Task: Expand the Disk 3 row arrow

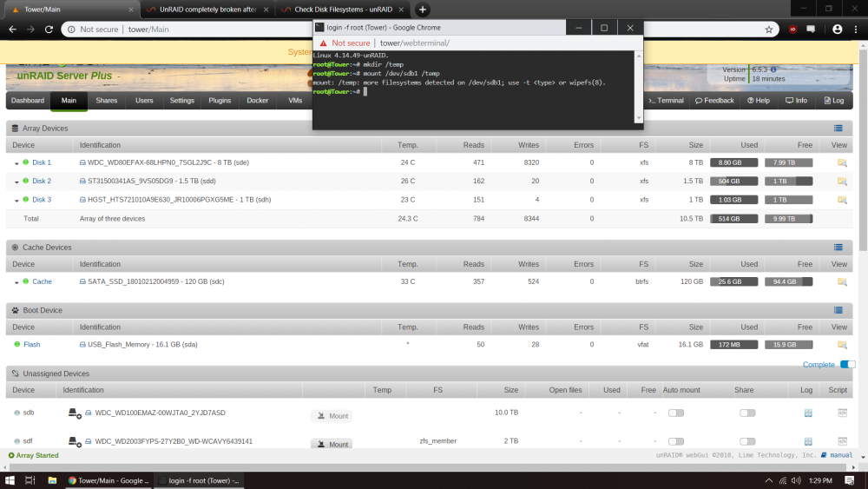Action: (16, 201)
